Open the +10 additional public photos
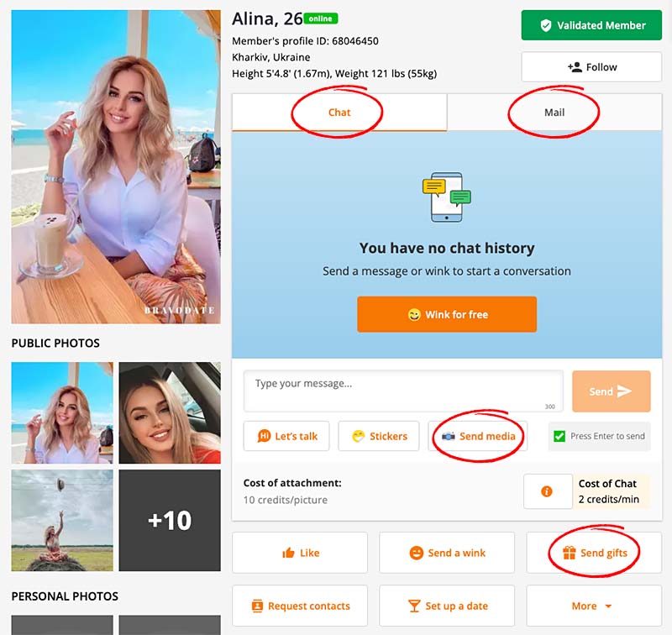 pyautogui.click(x=170, y=520)
